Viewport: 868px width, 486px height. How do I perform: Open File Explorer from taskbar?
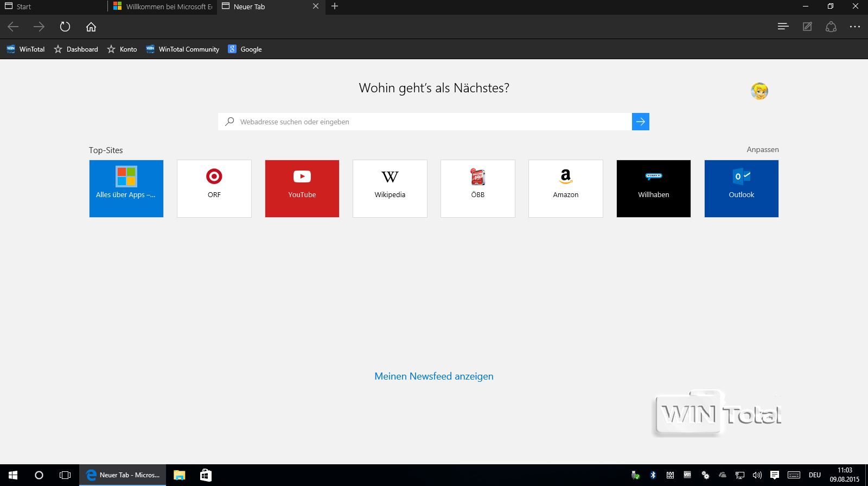180,475
